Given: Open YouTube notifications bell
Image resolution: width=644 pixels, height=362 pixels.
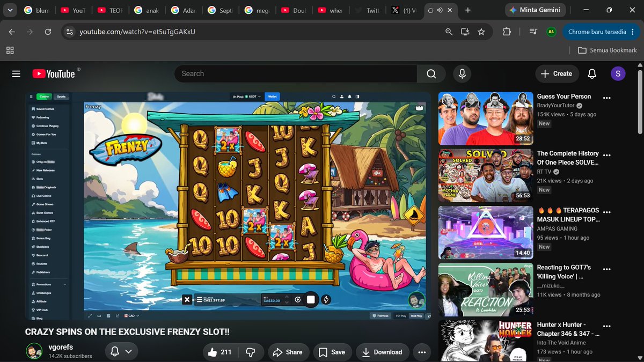Looking at the screenshot, I should (x=592, y=73).
